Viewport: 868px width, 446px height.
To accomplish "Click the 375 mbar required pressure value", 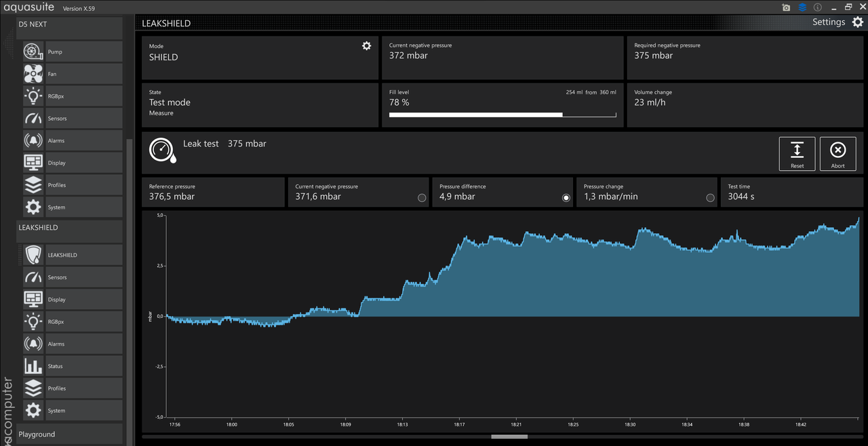I will click(654, 56).
